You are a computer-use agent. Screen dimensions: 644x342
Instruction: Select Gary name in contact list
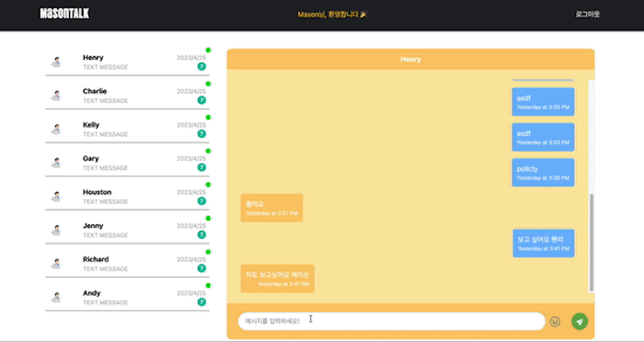91,158
